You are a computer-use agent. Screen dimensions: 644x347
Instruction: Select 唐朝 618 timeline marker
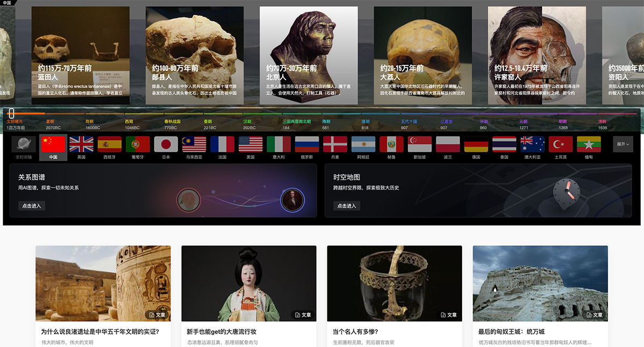(x=365, y=125)
